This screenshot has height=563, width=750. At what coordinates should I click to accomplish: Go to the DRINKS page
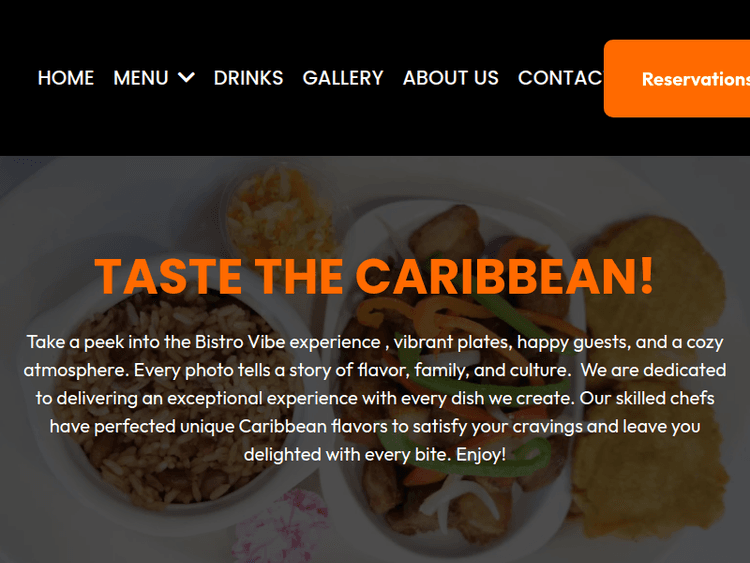coord(248,78)
